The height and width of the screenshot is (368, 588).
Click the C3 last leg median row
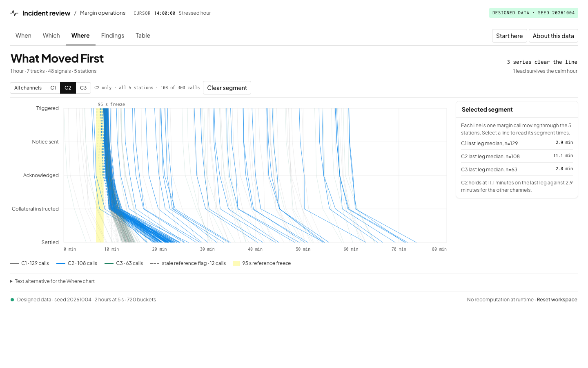(x=517, y=169)
